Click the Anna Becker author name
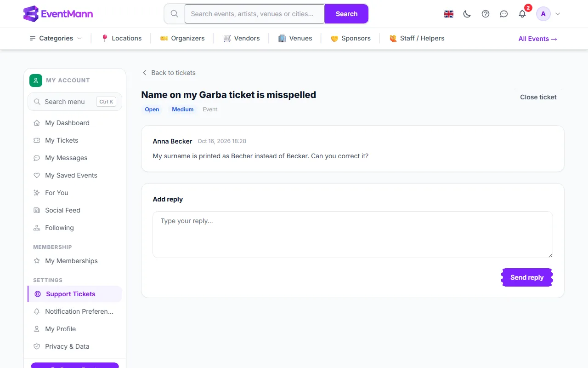The width and height of the screenshot is (588, 368). (x=172, y=141)
